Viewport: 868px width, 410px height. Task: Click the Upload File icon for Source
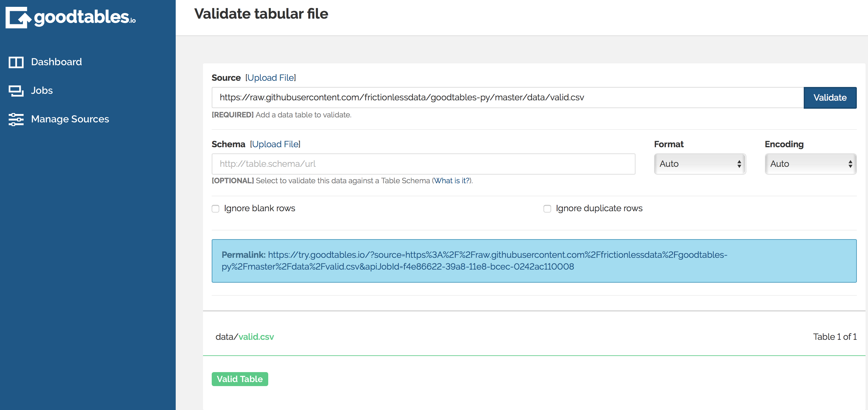coord(271,78)
